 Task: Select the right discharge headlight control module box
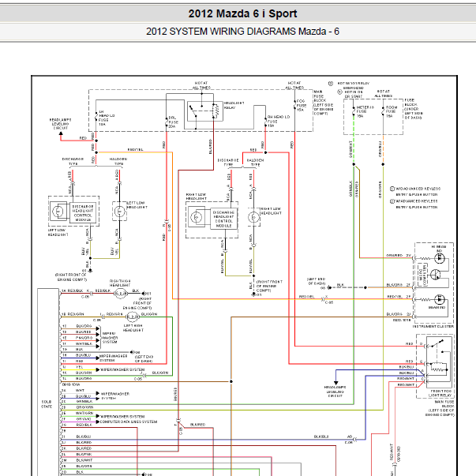tap(223, 219)
